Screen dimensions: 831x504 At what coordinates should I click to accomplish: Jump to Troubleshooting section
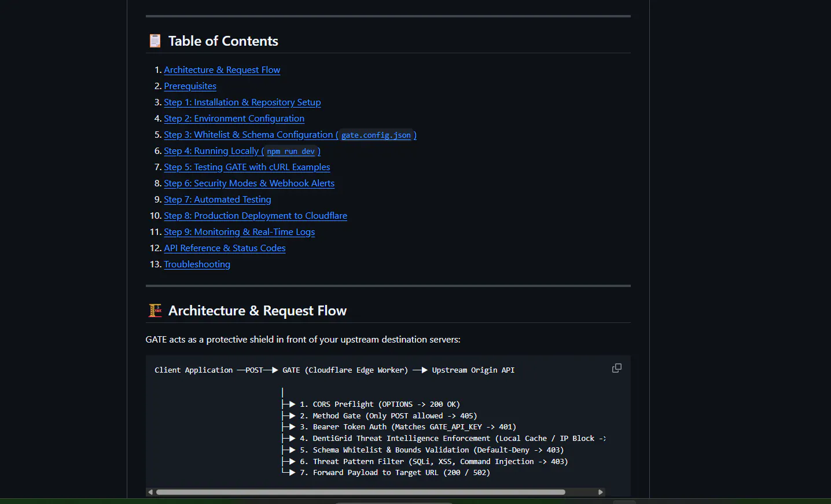[197, 264]
